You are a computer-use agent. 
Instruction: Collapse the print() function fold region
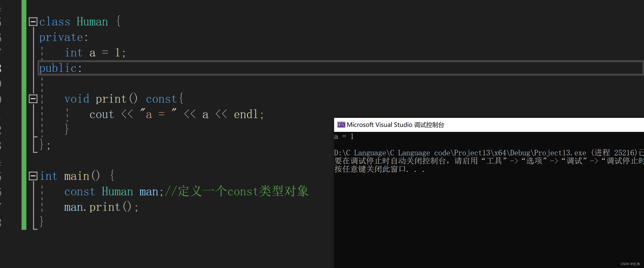33,99
